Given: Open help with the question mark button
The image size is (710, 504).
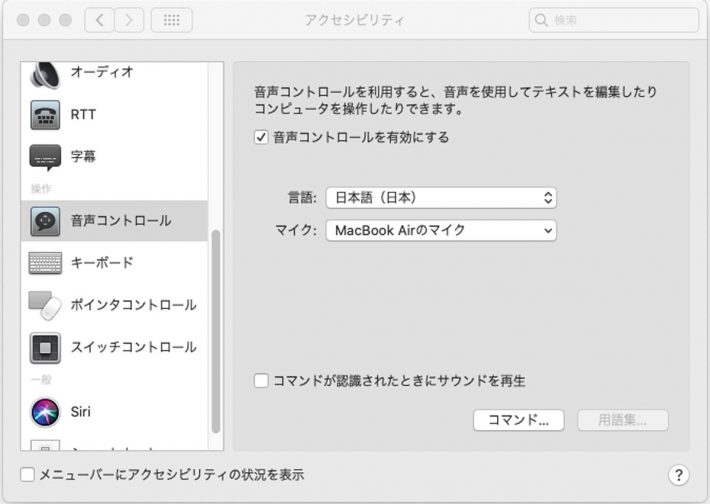Looking at the screenshot, I should [x=678, y=475].
